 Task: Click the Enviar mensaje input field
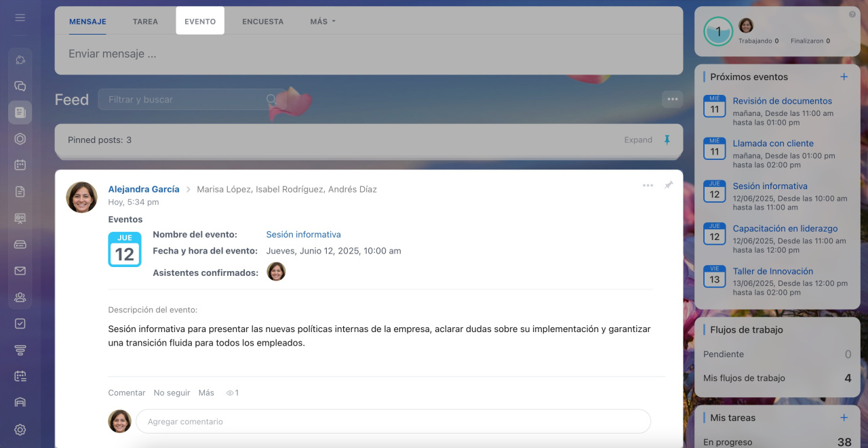tap(369, 54)
